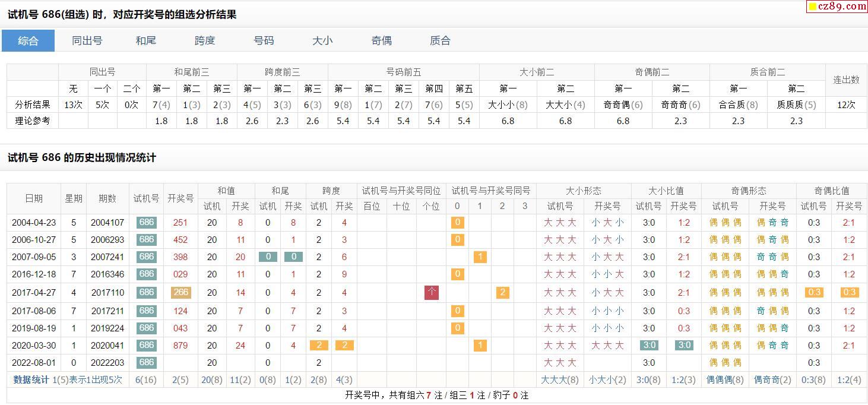The image size is (868, 405).
Task: Click the 合合质(8) result cell
Action: coord(738,105)
